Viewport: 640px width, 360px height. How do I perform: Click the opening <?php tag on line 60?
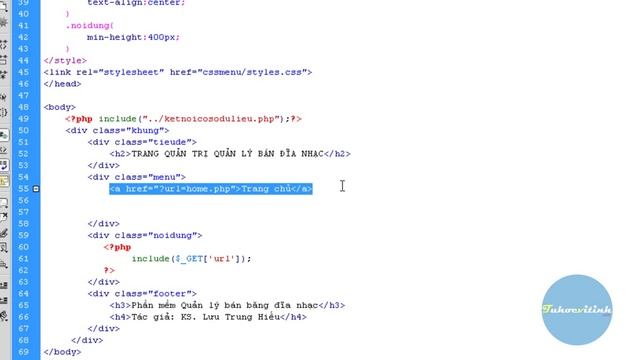118,247
